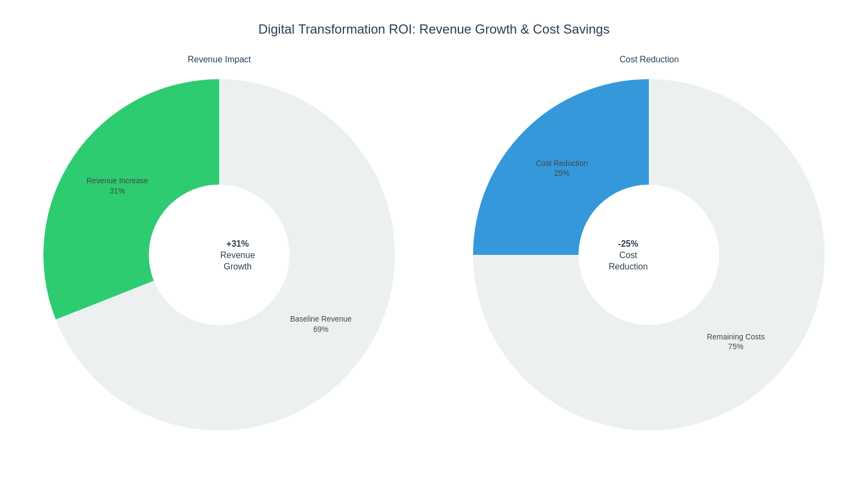
Task: Click the word 'Growth' in left donut hole
Action: pyautogui.click(x=238, y=267)
